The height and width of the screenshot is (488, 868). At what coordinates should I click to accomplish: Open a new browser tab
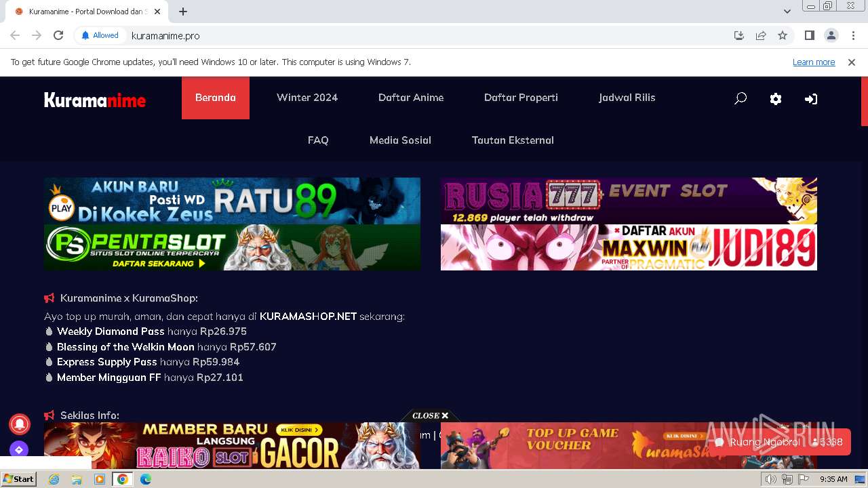point(183,12)
